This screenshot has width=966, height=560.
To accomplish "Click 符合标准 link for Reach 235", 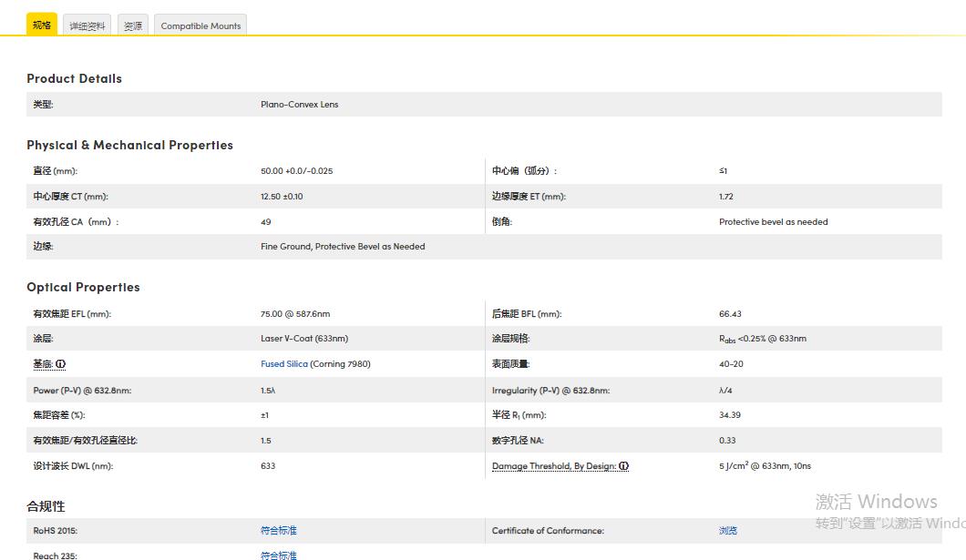I will click(x=279, y=555).
